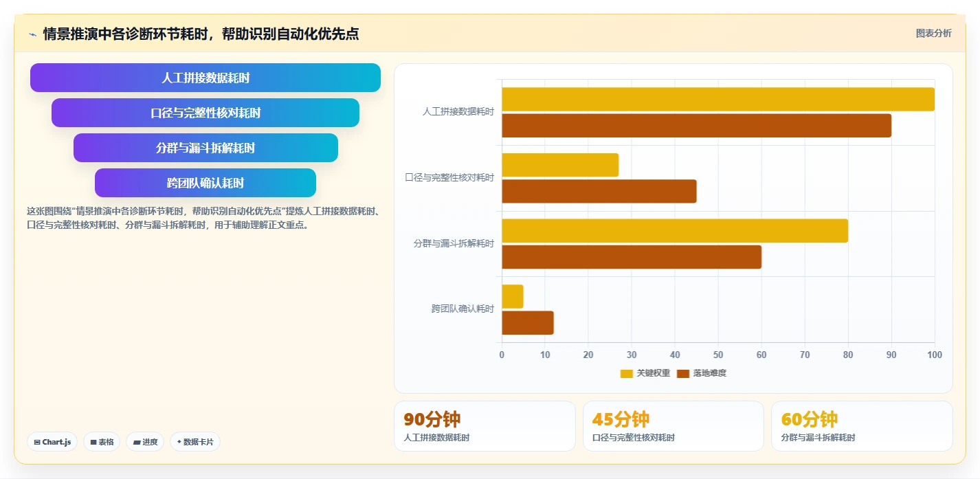Click the 数据卡片 tag
This screenshot has height=479, width=980.
pyautogui.click(x=195, y=442)
